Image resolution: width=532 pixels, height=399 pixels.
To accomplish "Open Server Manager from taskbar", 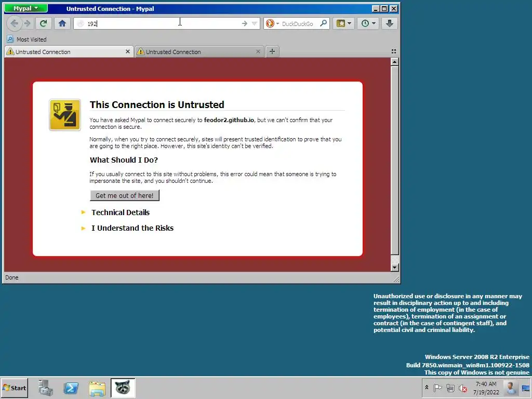I will (x=46, y=388).
